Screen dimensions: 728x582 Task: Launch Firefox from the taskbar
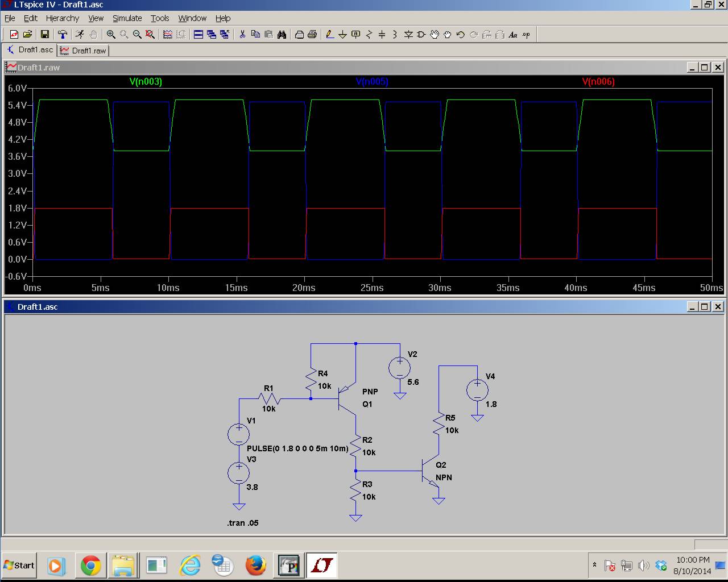pyautogui.click(x=255, y=566)
